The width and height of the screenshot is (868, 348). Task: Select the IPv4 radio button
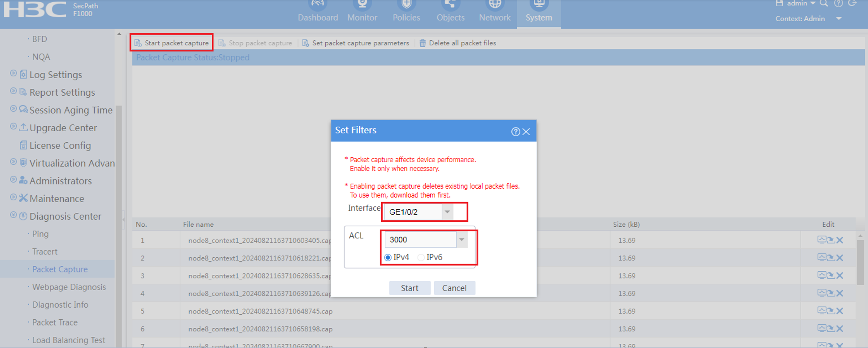(388, 257)
